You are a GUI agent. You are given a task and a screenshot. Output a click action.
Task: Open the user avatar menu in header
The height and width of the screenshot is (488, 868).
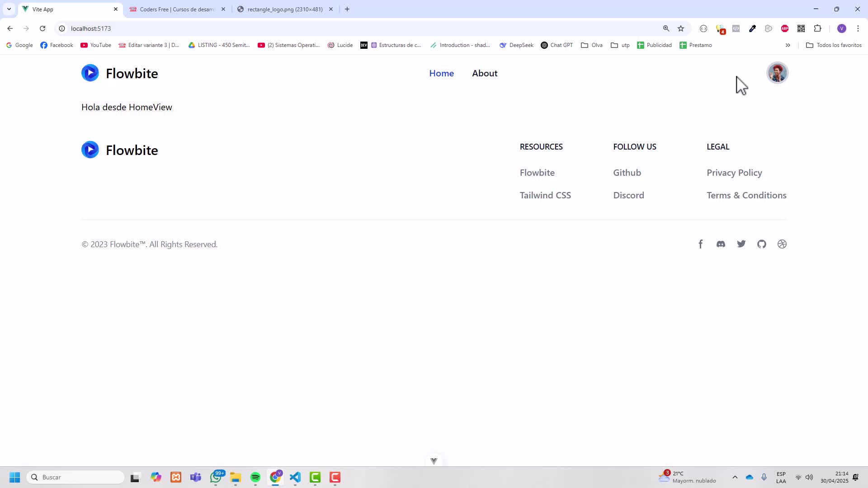[777, 73]
